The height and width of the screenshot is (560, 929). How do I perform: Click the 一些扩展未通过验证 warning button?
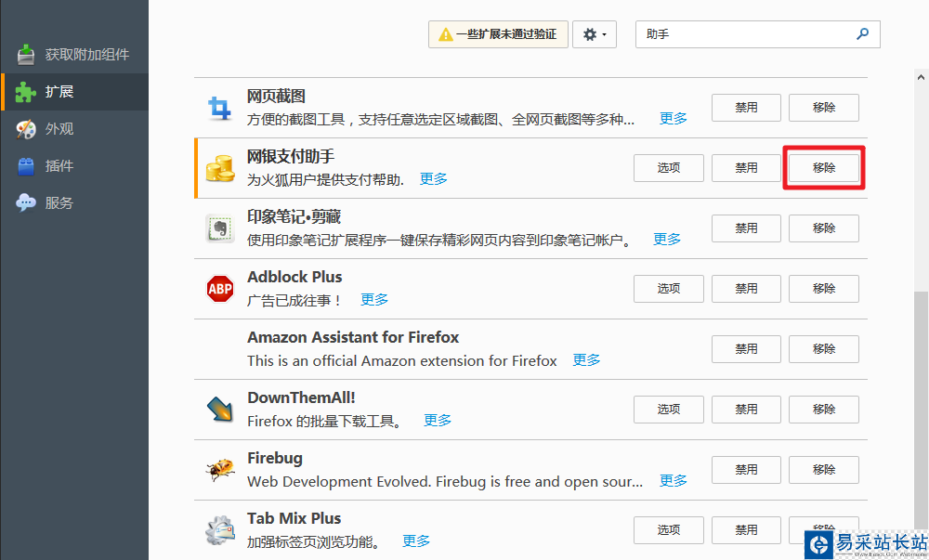(x=498, y=34)
